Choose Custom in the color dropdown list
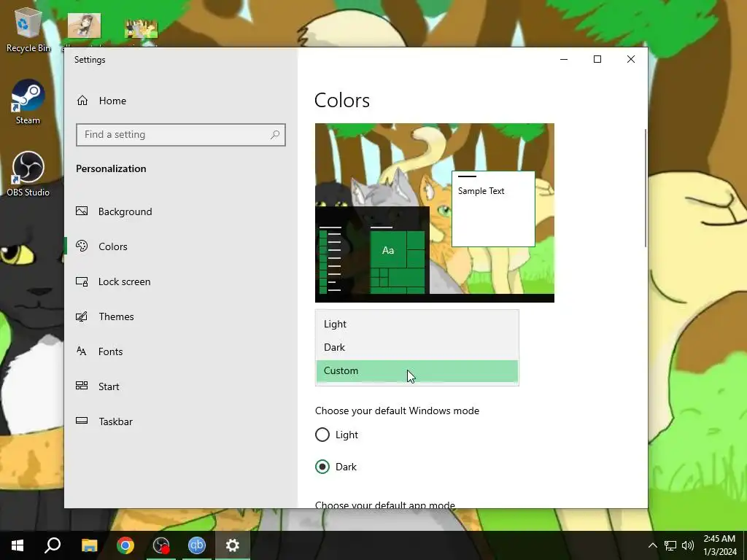Screen dimensions: 747x560 (x=417, y=371)
